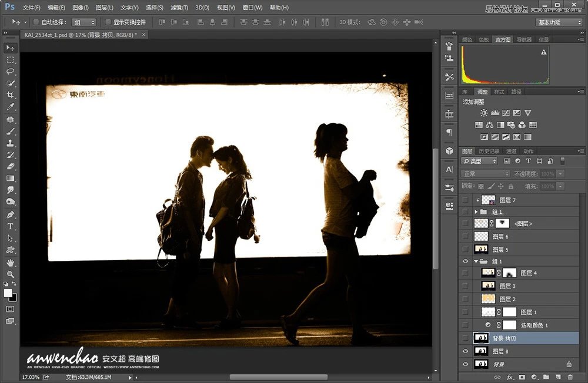Switch to the 历史记录 tab
Screen dimensions: 588x383
[x=489, y=151]
